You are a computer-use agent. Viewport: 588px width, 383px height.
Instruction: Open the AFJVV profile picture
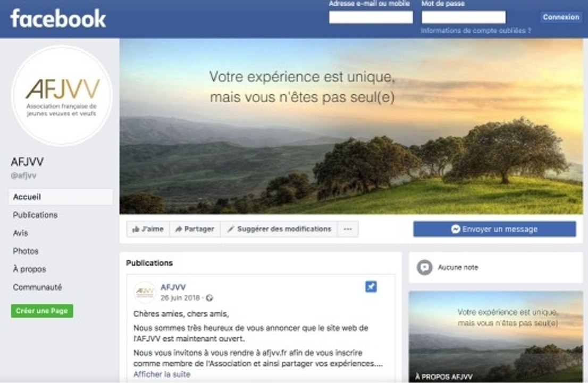[62, 96]
